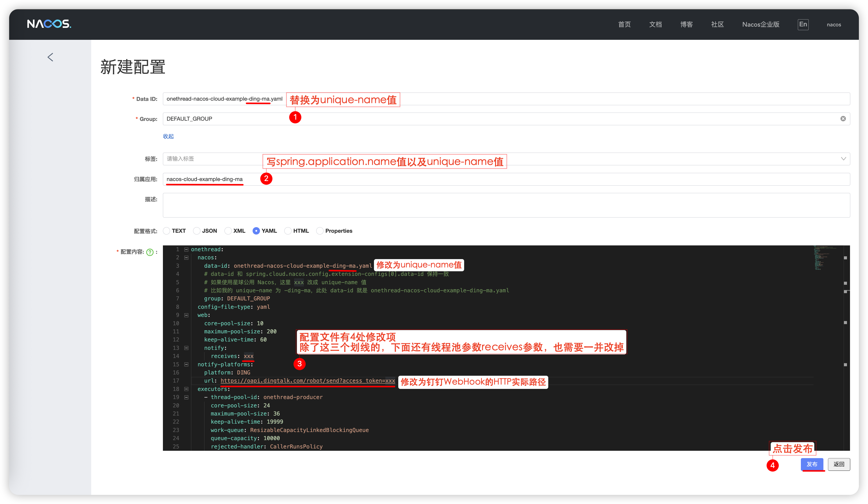Open the help icon next to 配置内容

click(x=150, y=252)
